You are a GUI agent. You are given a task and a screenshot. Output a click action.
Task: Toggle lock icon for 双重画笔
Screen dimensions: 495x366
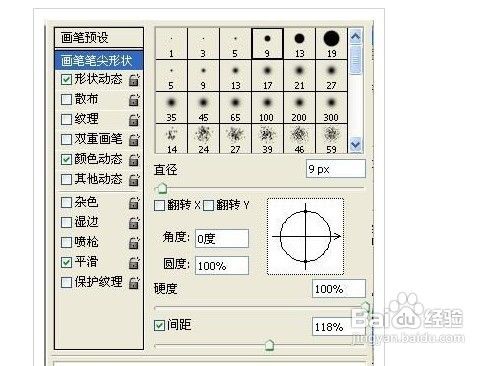[134, 140]
